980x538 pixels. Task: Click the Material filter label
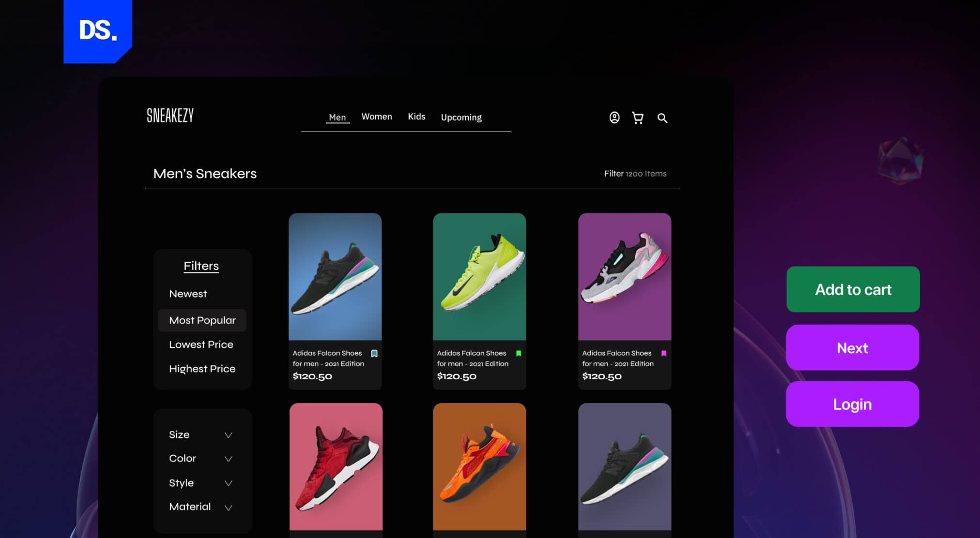(190, 507)
